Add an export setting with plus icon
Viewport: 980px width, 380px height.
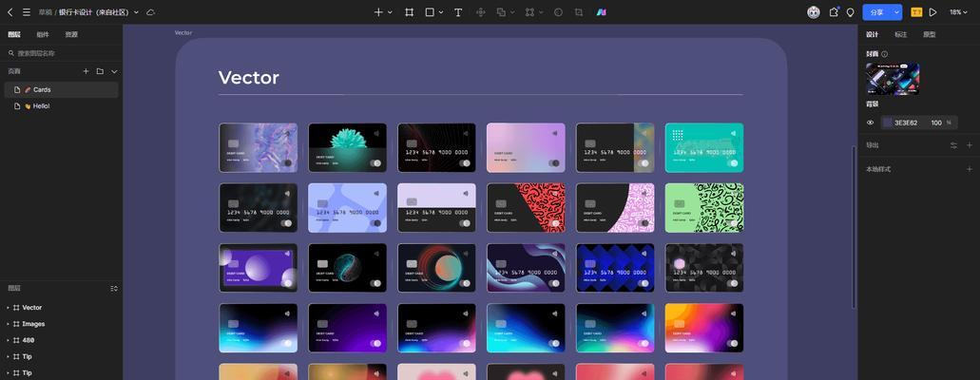click(x=970, y=145)
